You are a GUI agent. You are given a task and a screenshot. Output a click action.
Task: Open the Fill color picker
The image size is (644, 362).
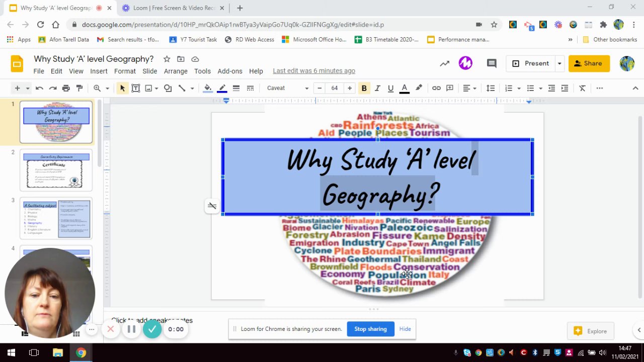(x=207, y=88)
